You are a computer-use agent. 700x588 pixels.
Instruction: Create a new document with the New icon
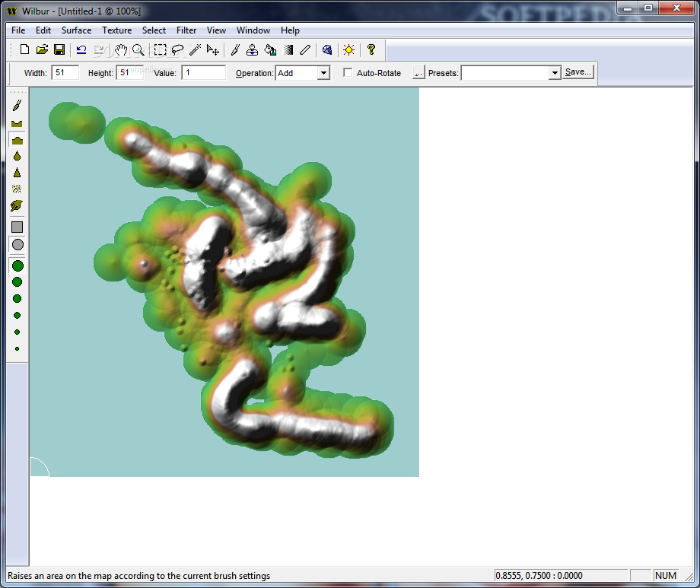click(x=24, y=49)
